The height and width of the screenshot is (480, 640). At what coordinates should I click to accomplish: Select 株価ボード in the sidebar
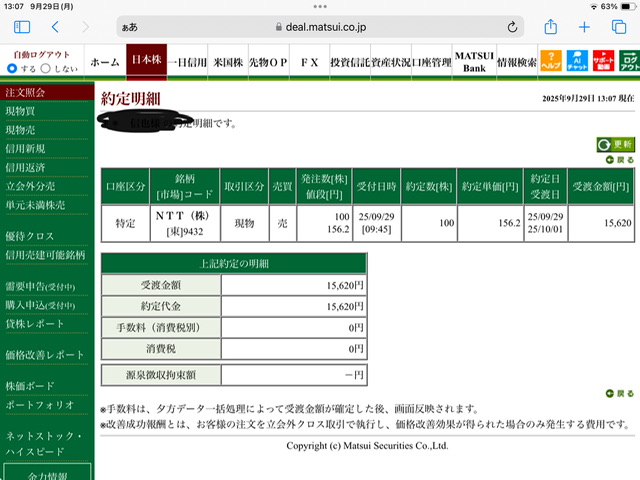tap(30, 386)
